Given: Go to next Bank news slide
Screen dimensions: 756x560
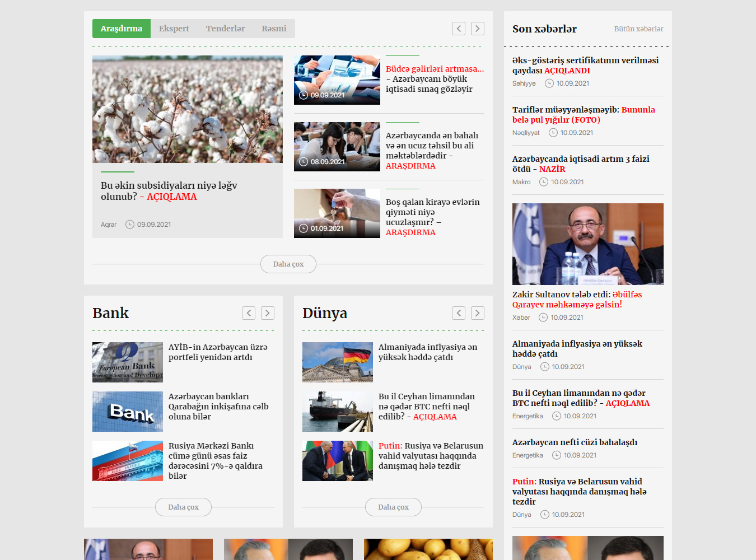Looking at the screenshot, I should [268, 313].
